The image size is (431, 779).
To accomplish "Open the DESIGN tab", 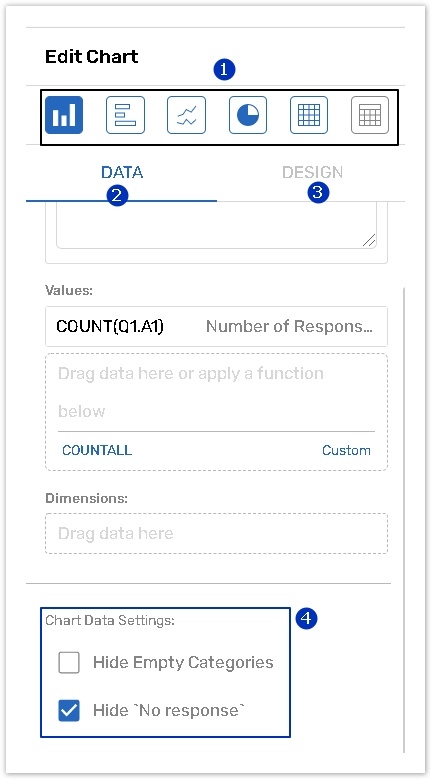I will point(312,173).
